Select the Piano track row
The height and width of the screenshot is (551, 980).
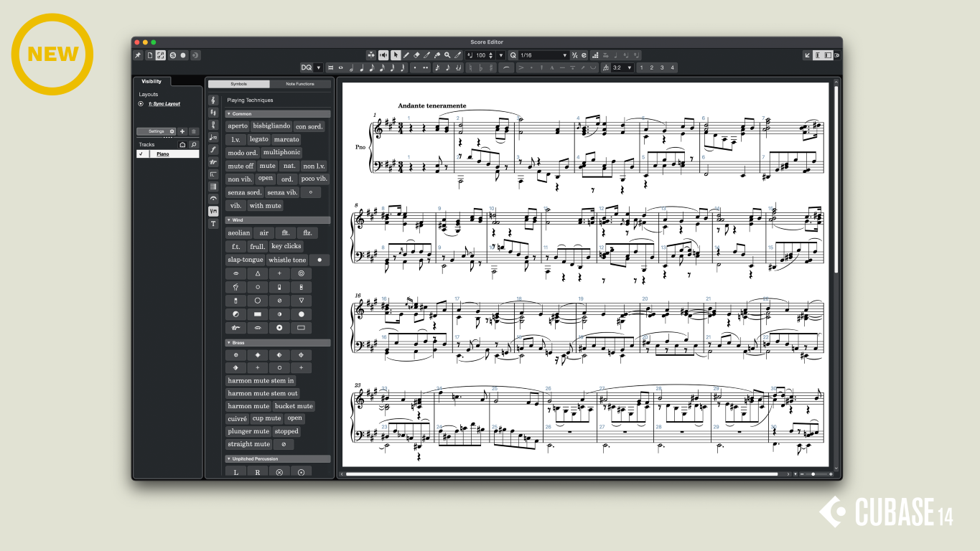coord(168,154)
